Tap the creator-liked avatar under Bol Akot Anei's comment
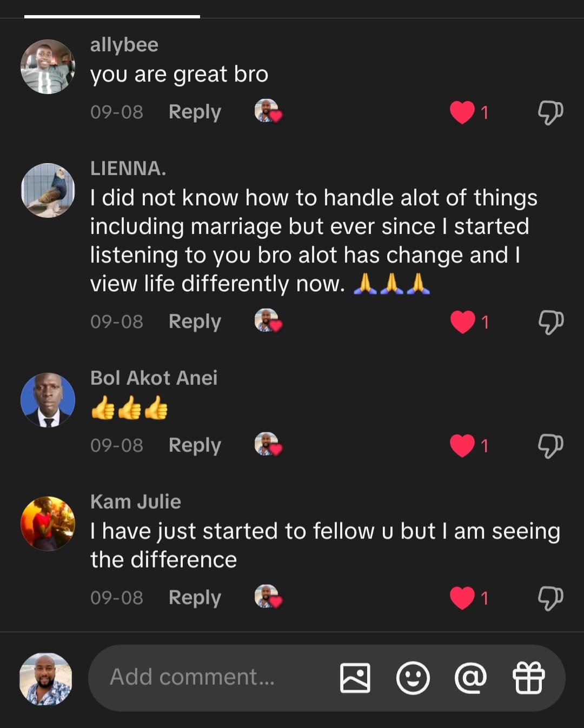Viewport: 584px width, 728px height. pyautogui.click(x=268, y=444)
